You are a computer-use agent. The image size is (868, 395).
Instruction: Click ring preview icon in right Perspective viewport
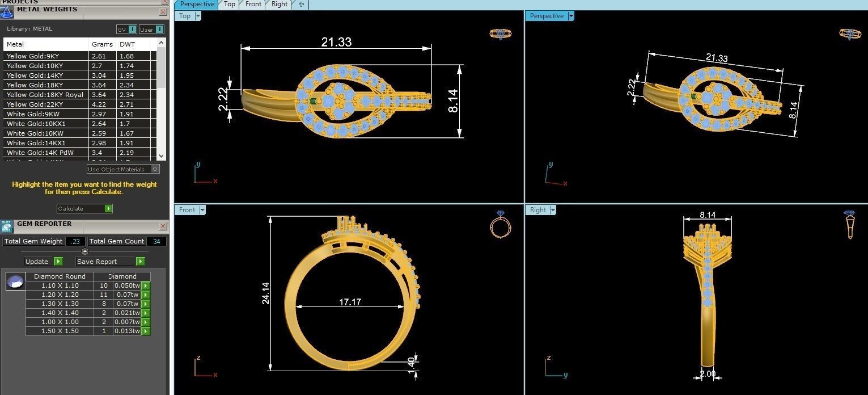pyautogui.click(x=850, y=34)
